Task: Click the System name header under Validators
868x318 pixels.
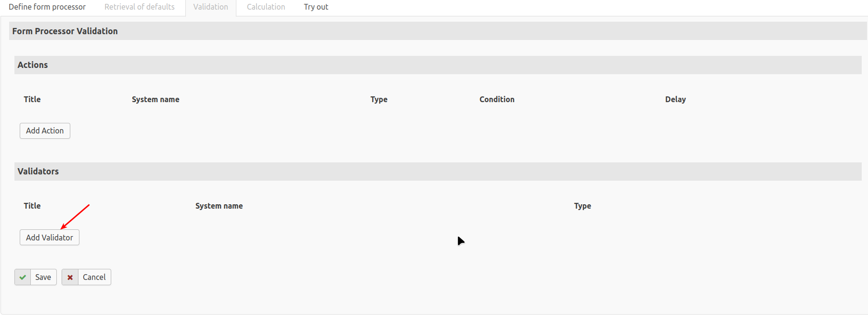Action: [x=219, y=206]
